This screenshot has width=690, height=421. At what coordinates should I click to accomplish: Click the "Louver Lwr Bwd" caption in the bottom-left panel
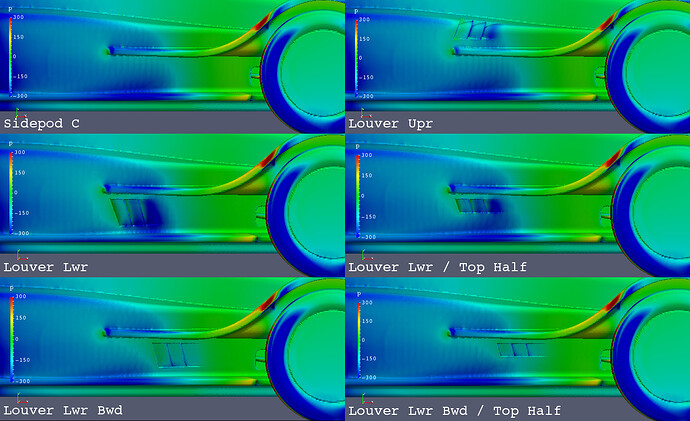pyautogui.click(x=63, y=410)
